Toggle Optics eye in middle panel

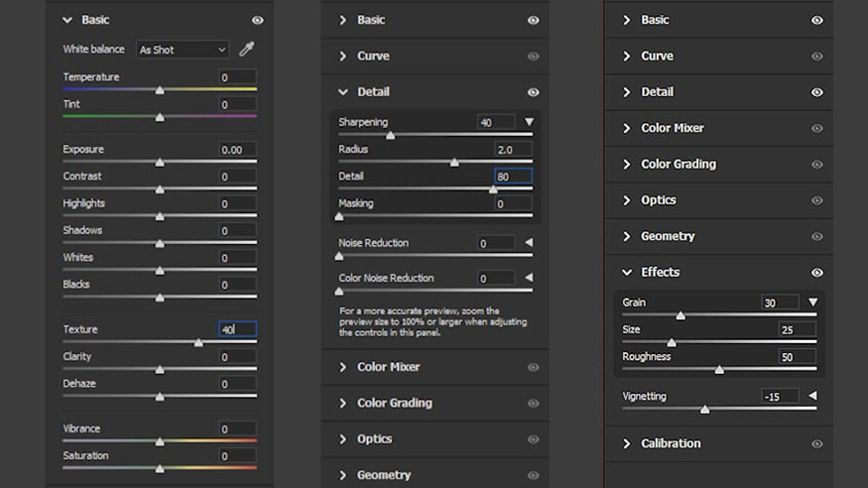[533, 439]
